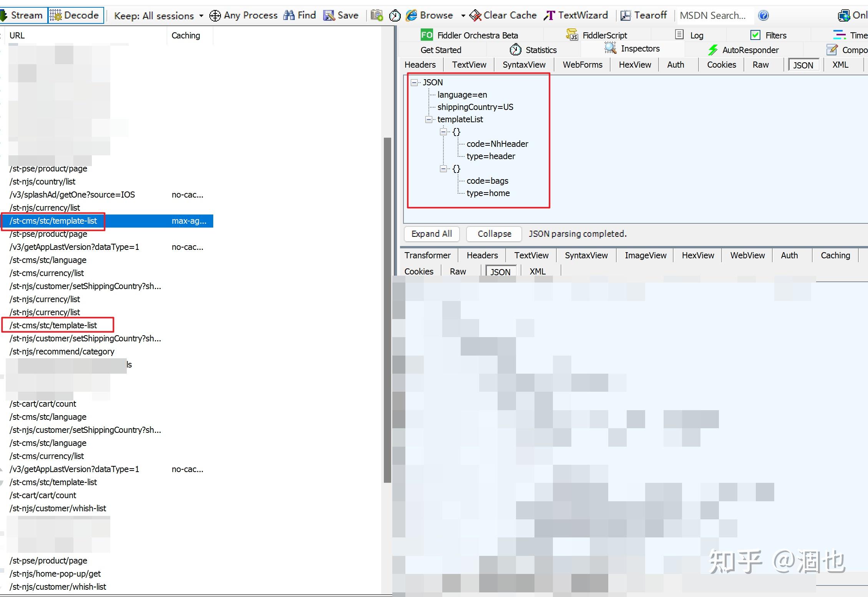This screenshot has width=868, height=597.
Task: Collapse the templateList tree node
Action: click(x=429, y=120)
